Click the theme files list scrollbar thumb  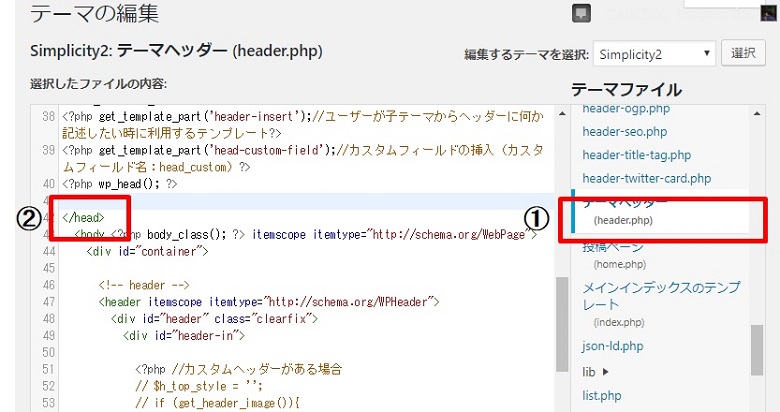[757, 350]
